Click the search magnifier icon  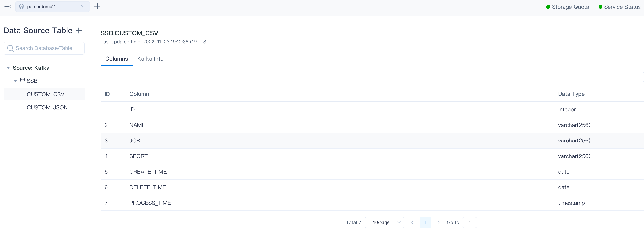(x=10, y=48)
